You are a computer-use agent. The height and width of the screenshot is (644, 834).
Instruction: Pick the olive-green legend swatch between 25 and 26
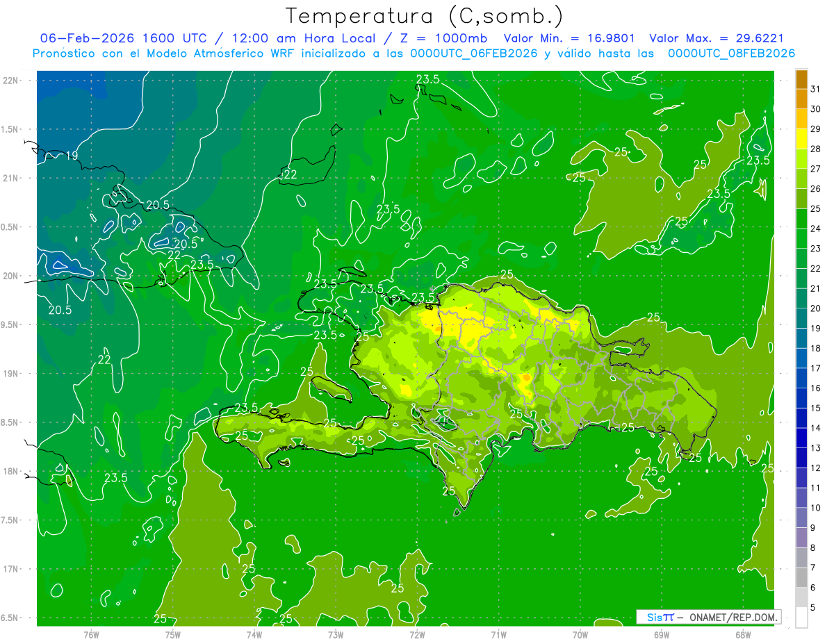coord(801,199)
